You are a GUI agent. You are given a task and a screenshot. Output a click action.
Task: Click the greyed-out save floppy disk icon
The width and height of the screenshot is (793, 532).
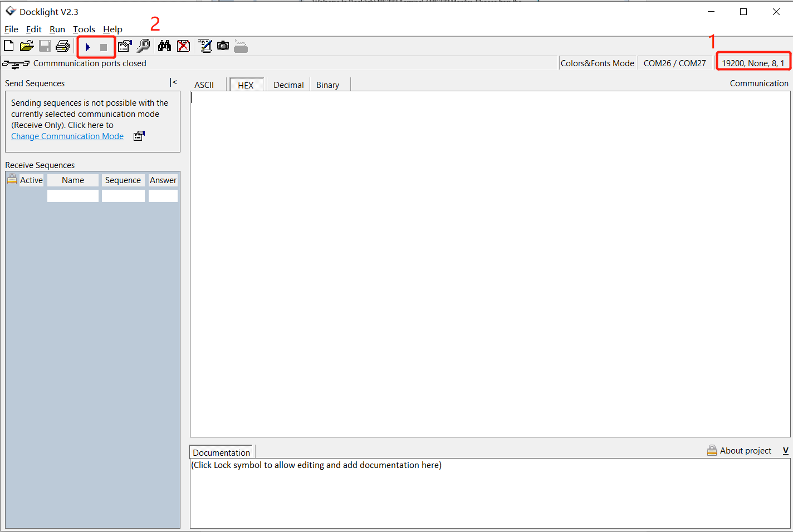pos(45,46)
